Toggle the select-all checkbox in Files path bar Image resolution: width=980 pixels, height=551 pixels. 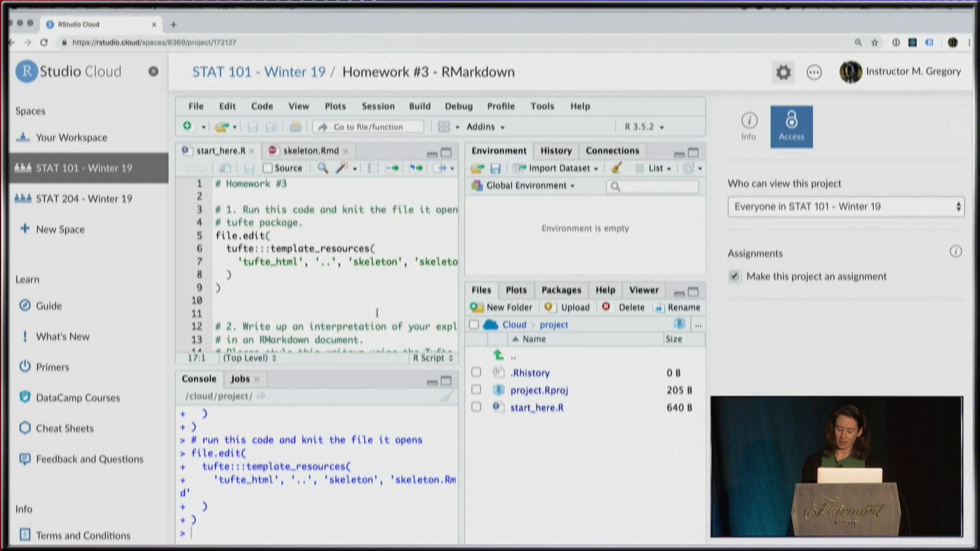pyautogui.click(x=474, y=324)
